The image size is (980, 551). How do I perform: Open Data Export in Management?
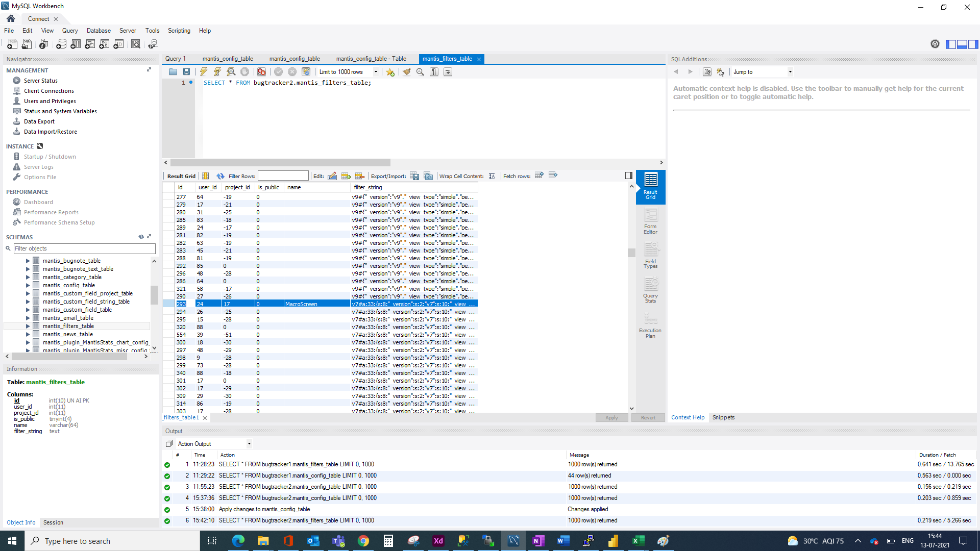(39, 121)
